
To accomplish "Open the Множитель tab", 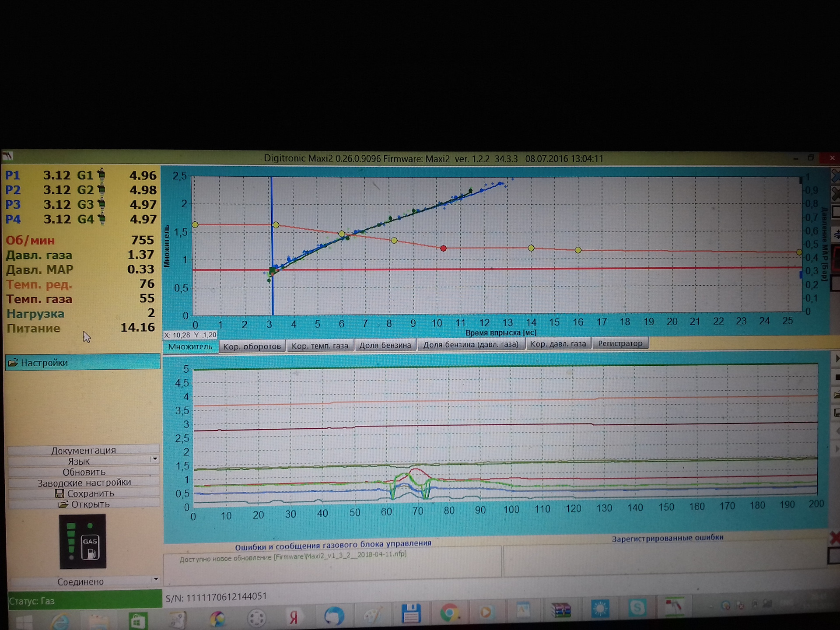I will tap(190, 346).
